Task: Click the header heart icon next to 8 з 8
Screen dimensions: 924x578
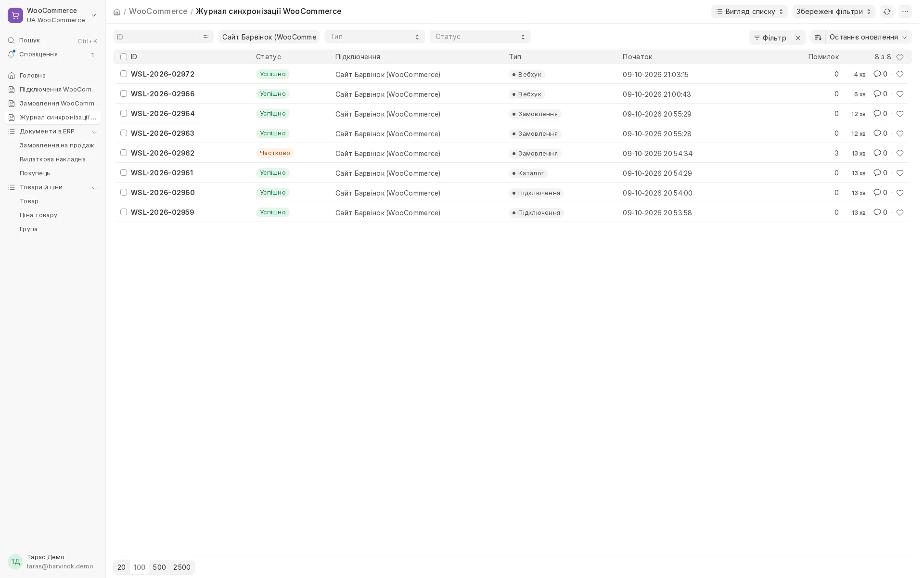Action: (900, 57)
